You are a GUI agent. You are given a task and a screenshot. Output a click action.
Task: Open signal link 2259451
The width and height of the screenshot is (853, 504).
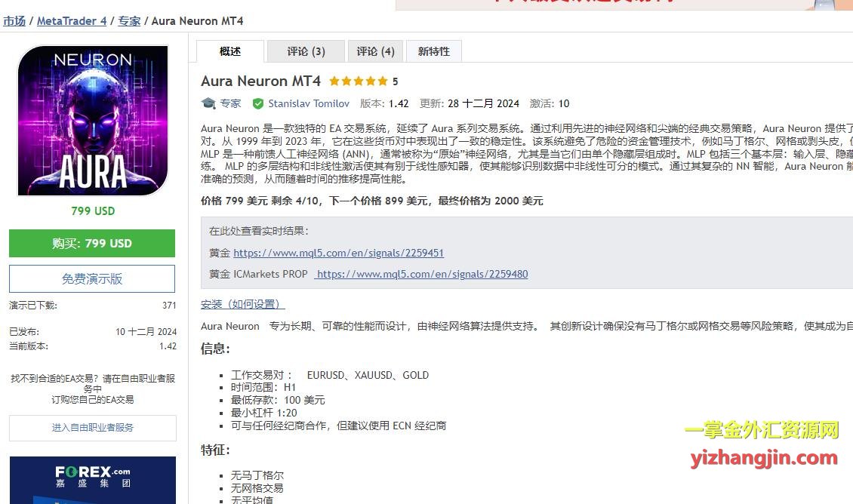338,253
